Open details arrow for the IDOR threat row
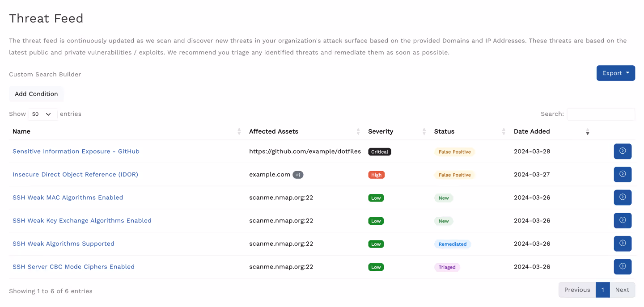644x307 pixels. (623, 174)
